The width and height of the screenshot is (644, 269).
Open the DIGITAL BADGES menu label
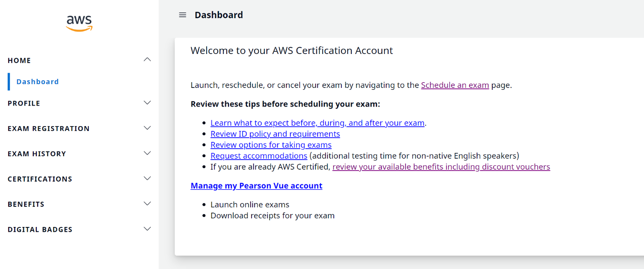tap(40, 229)
